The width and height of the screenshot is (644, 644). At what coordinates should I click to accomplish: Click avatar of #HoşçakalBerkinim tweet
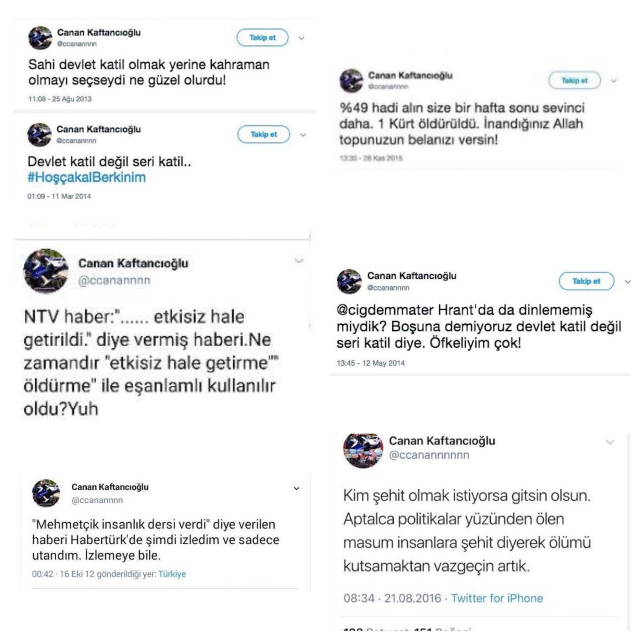tap(40, 135)
